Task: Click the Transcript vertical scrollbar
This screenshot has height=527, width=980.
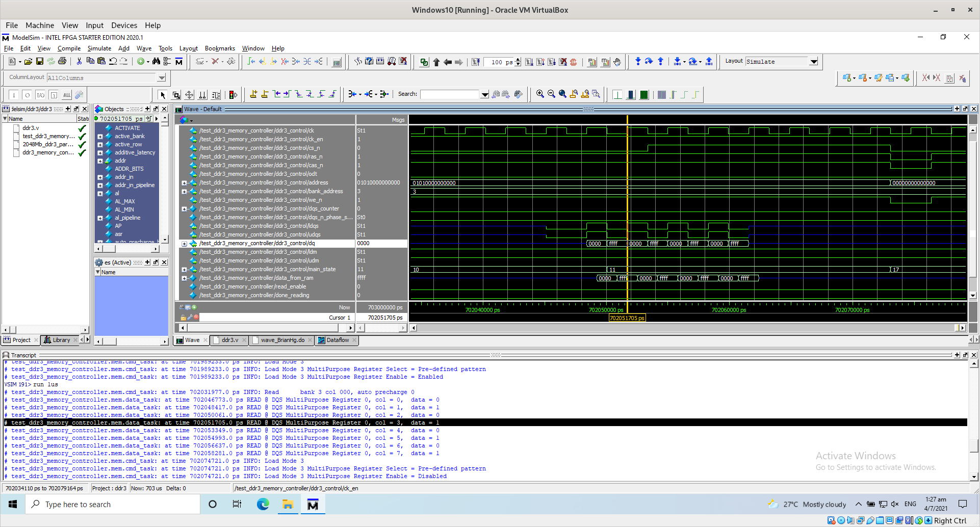Action: coord(974,420)
